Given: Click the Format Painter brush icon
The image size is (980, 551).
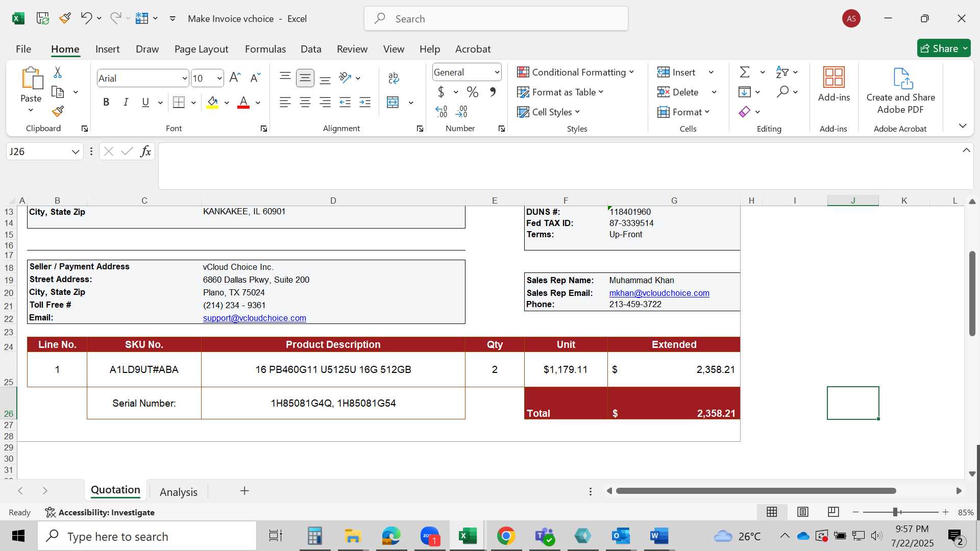Looking at the screenshot, I should pos(58,111).
